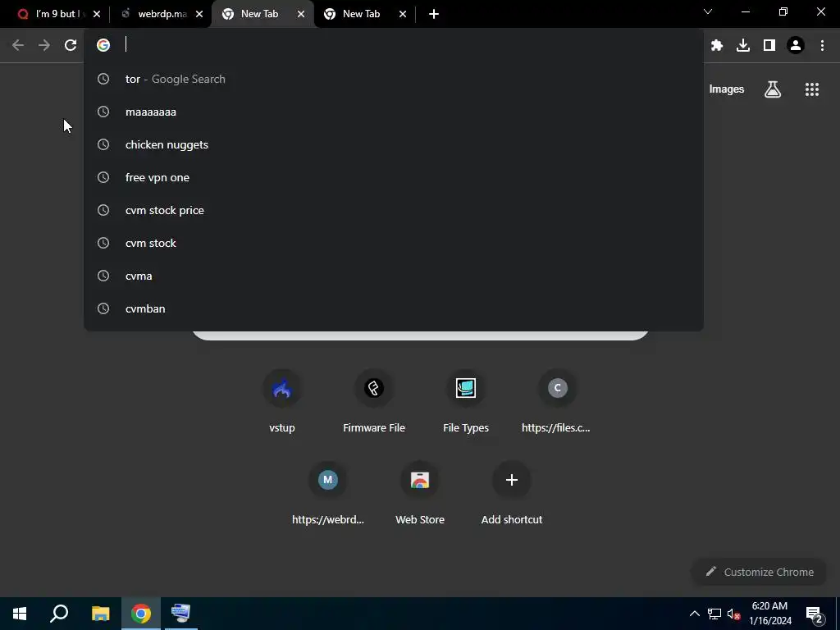This screenshot has width=840, height=630.
Task: Open tab search dropdown arrow
Action: click(708, 11)
